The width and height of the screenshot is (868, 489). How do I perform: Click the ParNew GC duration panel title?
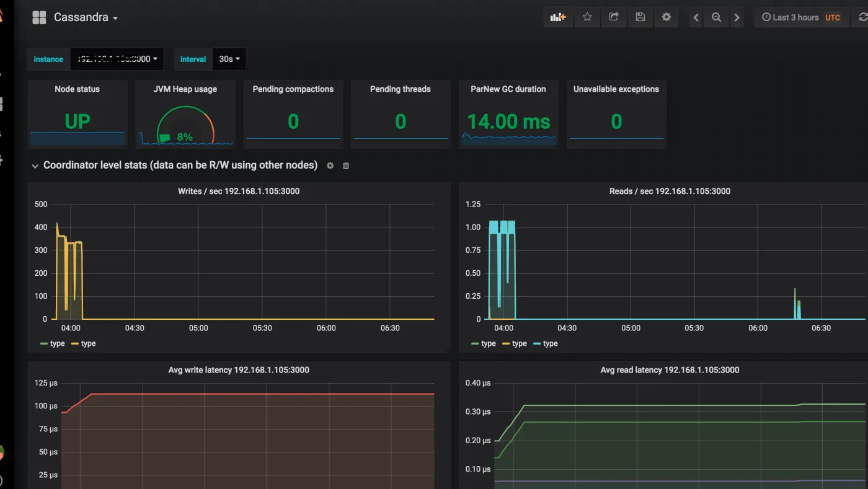pyautogui.click(x=508, y=89)
